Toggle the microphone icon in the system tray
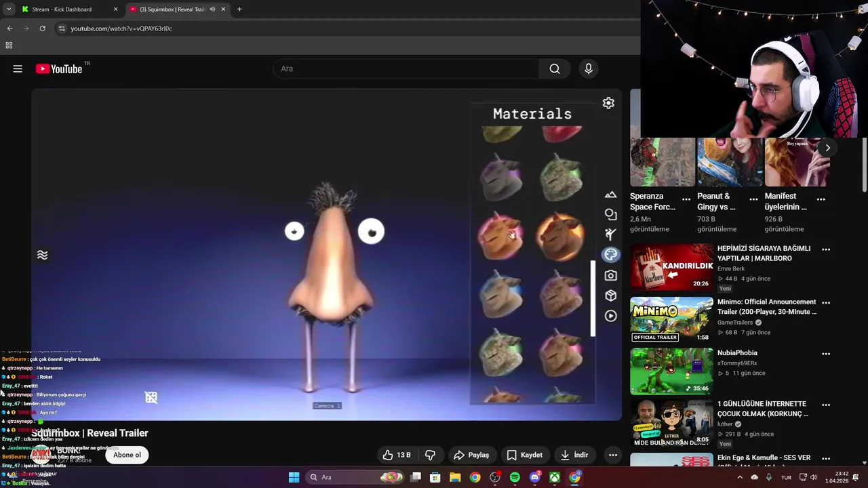The image size is (868, 488). point(768,477)
